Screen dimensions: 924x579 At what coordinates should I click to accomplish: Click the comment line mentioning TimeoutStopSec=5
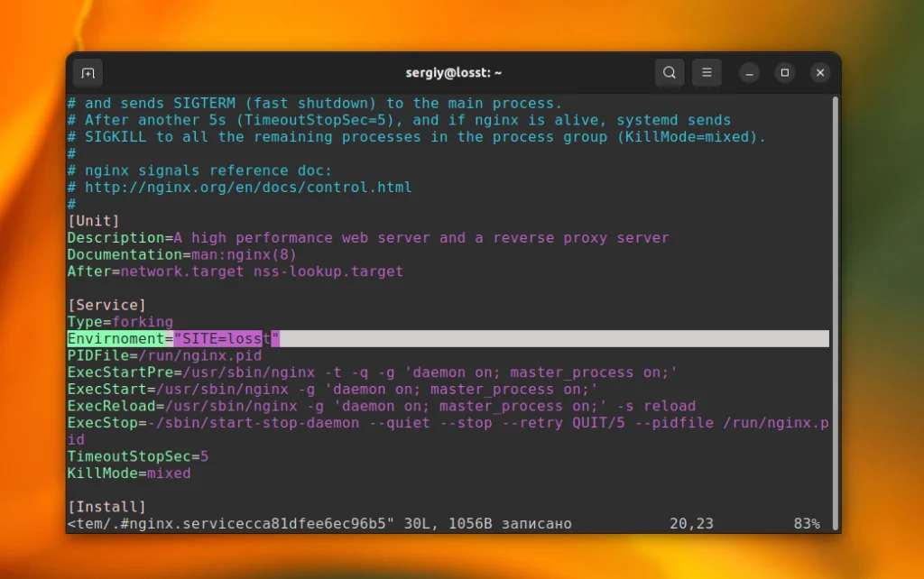pyautogui.click(x=399, y=120)
